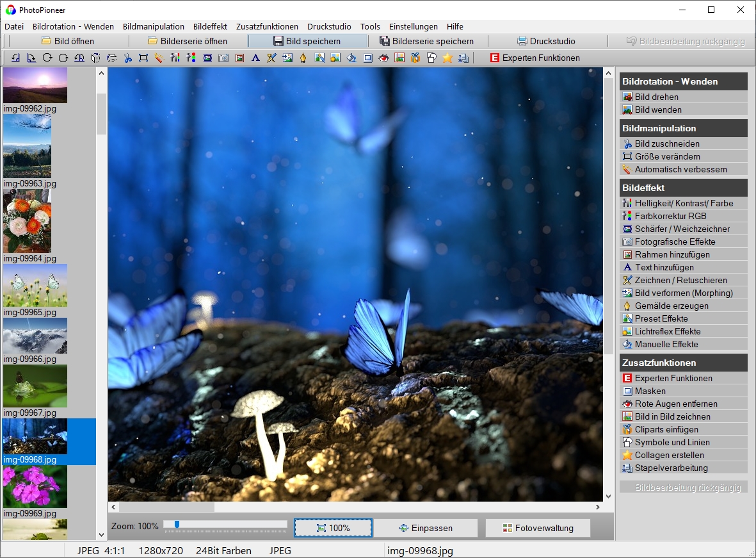The height and width of the screenshot is (558, 756).
Task: Choose Masken in the side panel
Action: click(x=650, y=391)
